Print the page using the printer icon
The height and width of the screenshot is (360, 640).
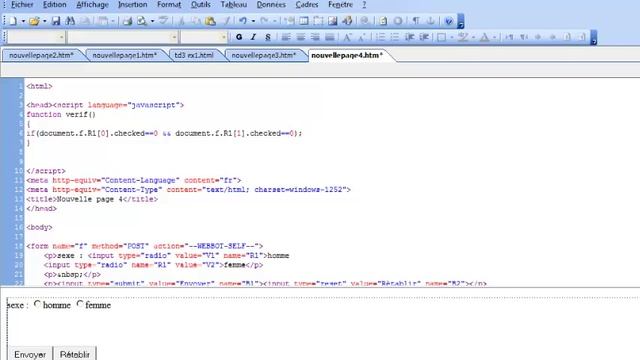(127, 21)
